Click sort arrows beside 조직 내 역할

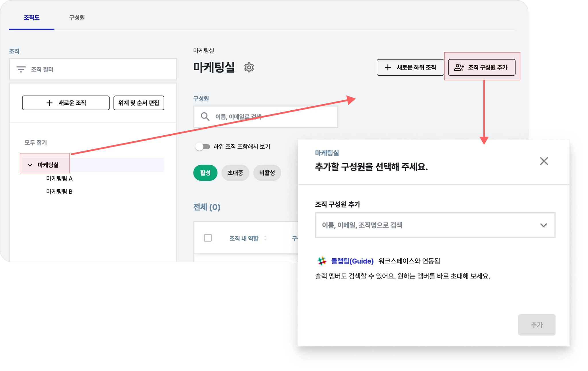(265, 238)
